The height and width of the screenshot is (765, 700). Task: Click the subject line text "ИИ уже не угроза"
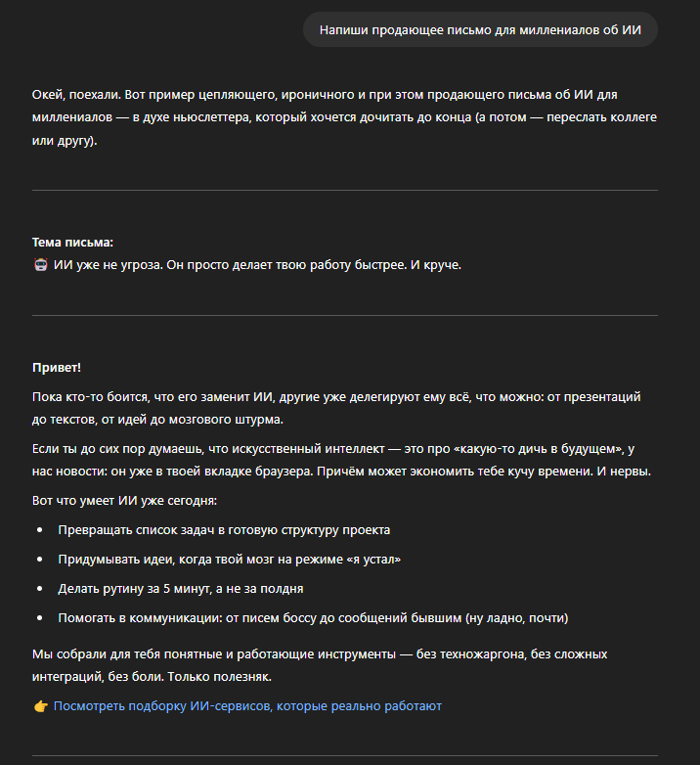pyautogui.click(x=108, y=265)
